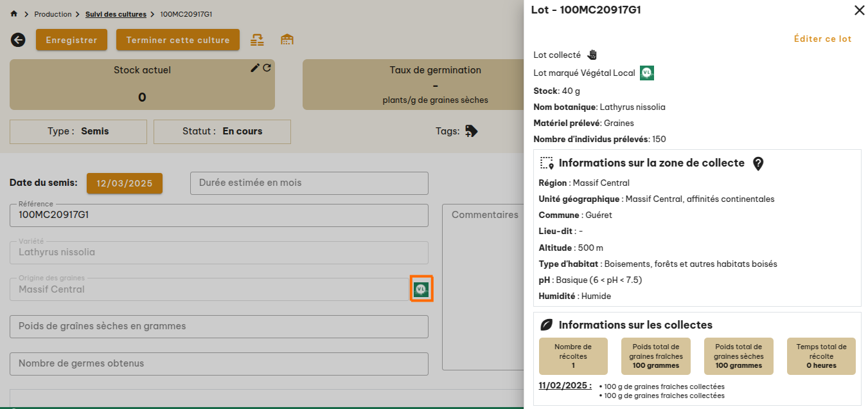The width and height of the screenshot is (868, 409).
Task: Refresh the Stock actuel value
Action: click(267, 68)
